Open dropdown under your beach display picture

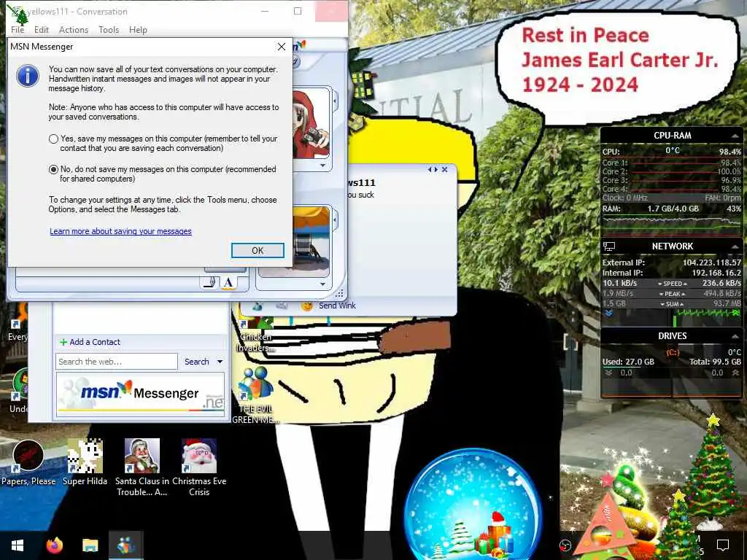(x=322, y=284)
